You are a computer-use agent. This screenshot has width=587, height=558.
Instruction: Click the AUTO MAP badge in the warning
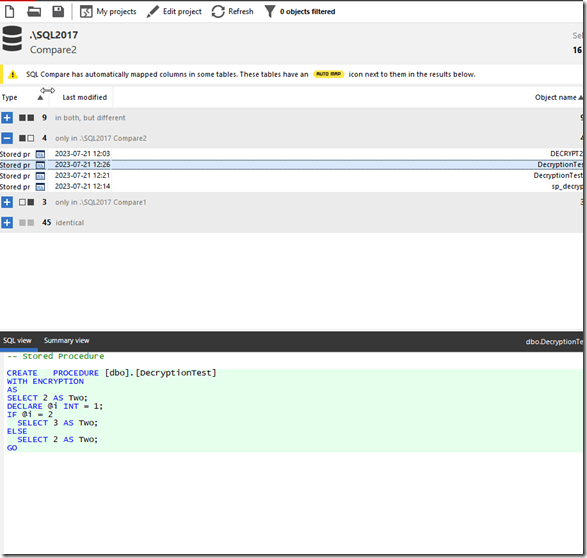(328, 74)
